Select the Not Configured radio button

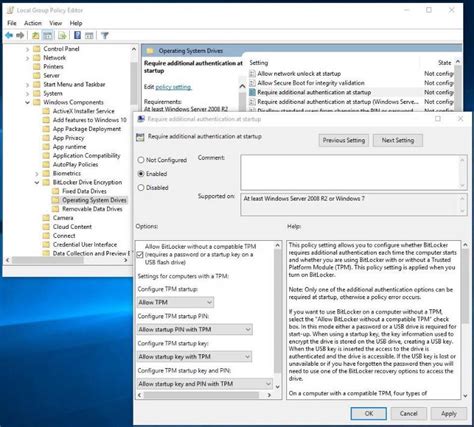tap(141, 160)
